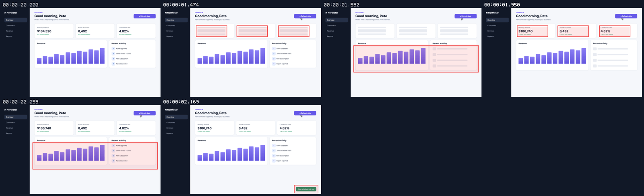Click the green 'Data refreshed just now' toast
This screenshot has height=196, width=644.
pyautogui.click(x=306, y=189)
